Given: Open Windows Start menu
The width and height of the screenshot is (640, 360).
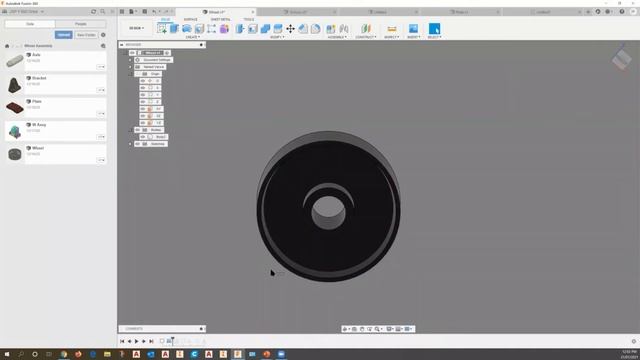Looking at the screenshot, I should pos(7,354).
